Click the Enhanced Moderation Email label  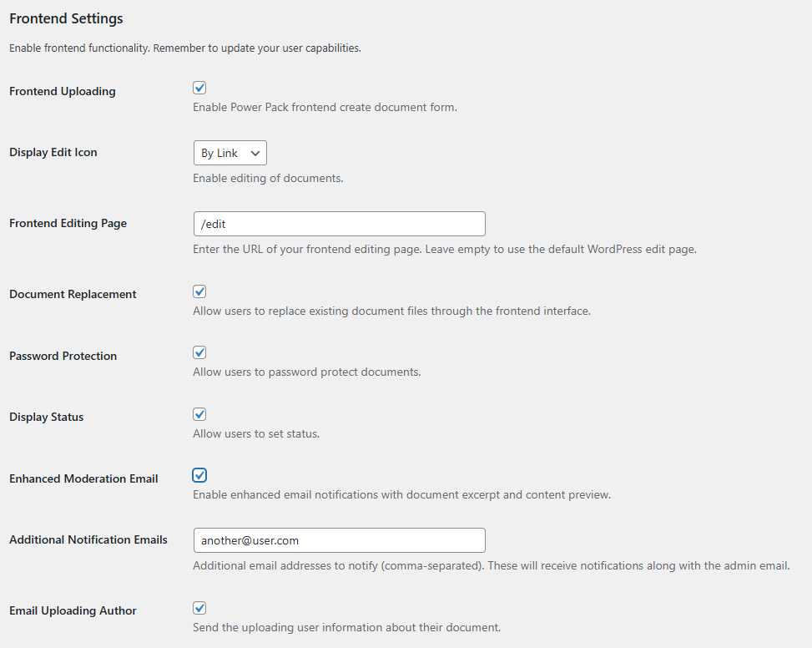84,478
